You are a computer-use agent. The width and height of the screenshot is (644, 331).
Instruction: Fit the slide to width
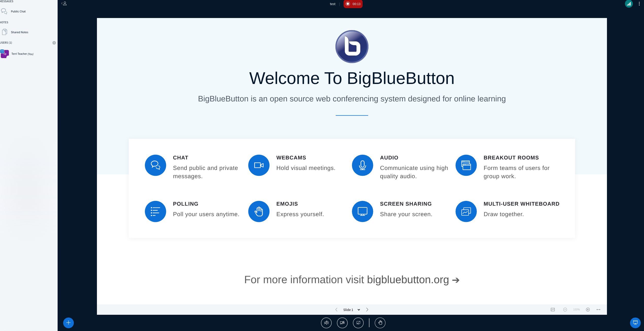pos(598,310)
